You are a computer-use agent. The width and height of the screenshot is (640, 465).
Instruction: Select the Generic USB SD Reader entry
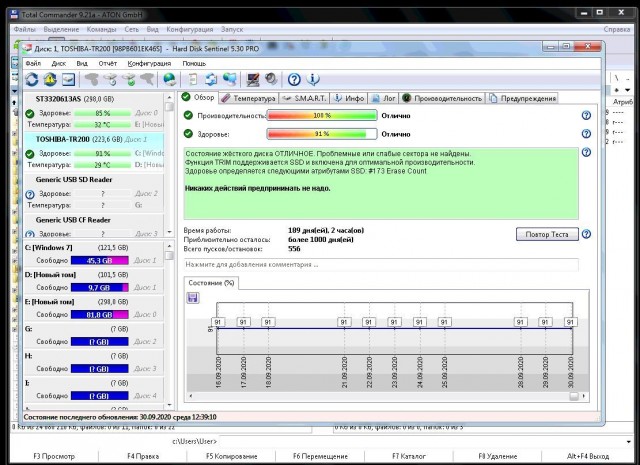coord(94,192)
